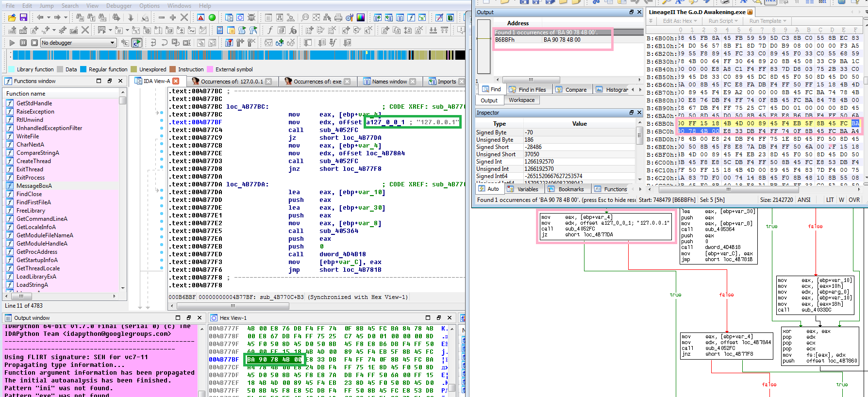
Task: Close the LineageII exe file tab
Action: [x=750, y=12]
